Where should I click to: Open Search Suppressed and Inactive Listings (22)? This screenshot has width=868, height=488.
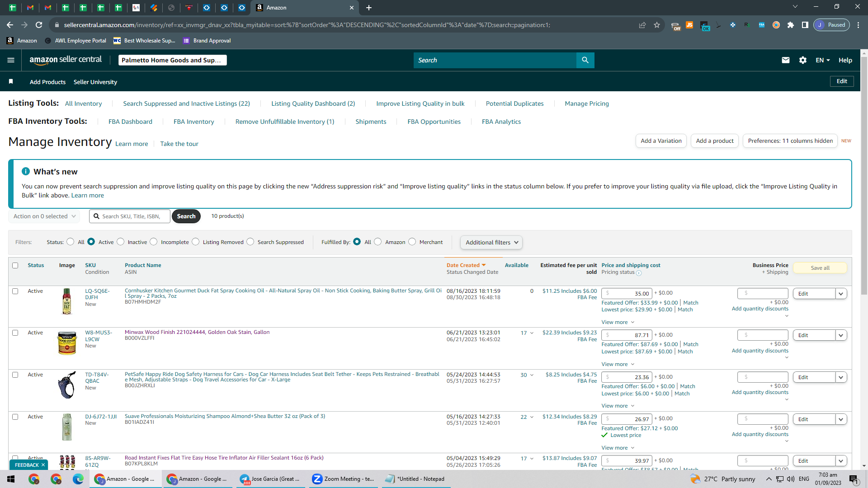[x=187, y=103]
